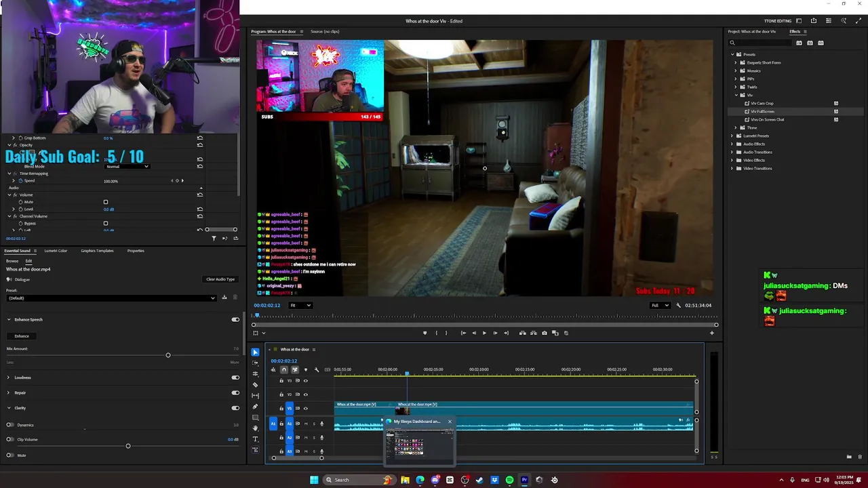This screenshot has width=868, height=488.
Task: Step back one frame
Action: tap(474, 333)
